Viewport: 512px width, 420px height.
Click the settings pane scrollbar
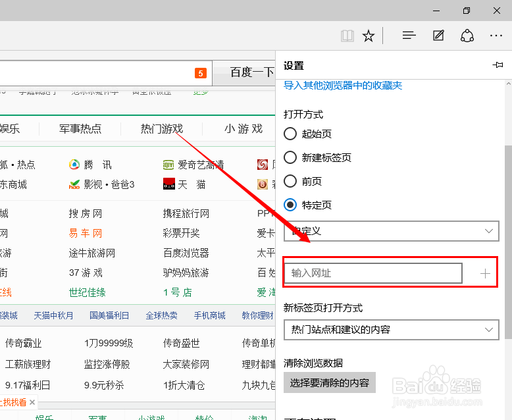[x=508, y=242]
